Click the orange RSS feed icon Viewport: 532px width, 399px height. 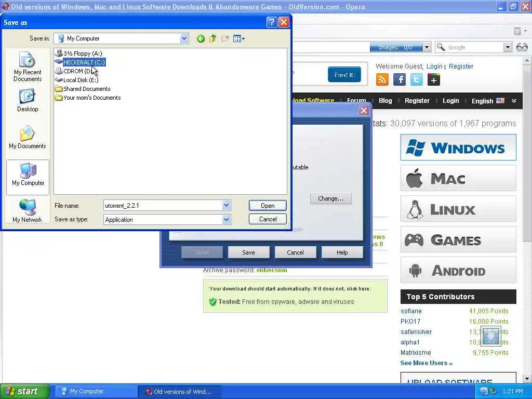[x=382, y=79]
